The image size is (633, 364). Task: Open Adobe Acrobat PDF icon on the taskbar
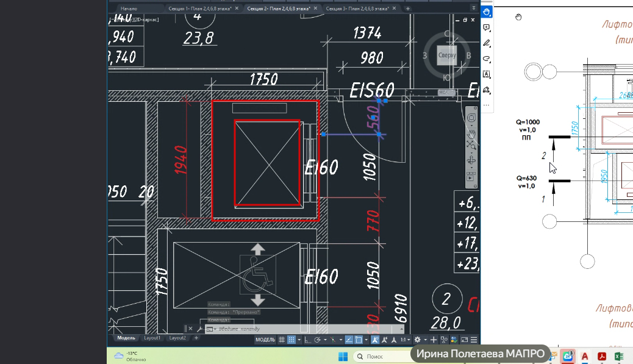601,356
